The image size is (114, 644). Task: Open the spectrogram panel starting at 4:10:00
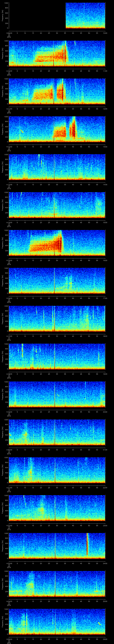57,54
